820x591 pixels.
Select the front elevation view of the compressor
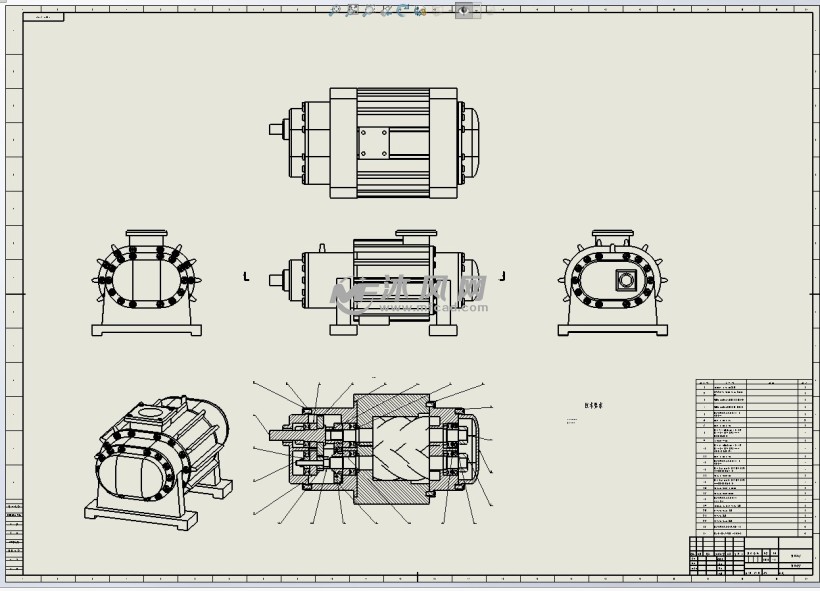pos(374,282)
